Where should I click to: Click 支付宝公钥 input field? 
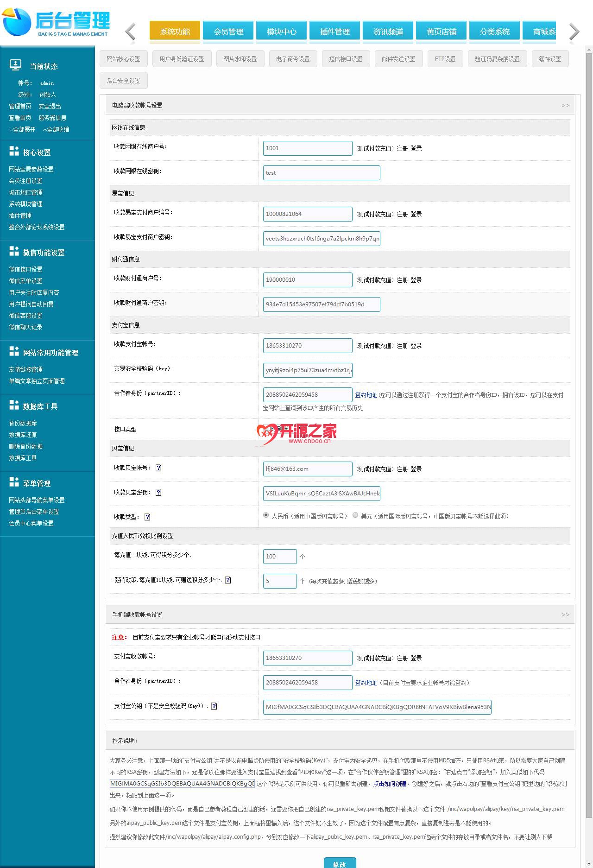(x=377, y=707)
